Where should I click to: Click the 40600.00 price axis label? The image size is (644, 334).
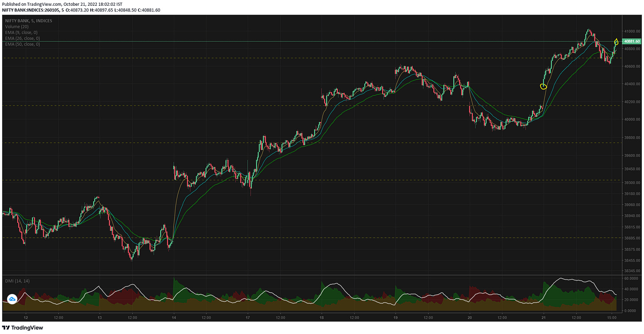click(x=632, y=66)
